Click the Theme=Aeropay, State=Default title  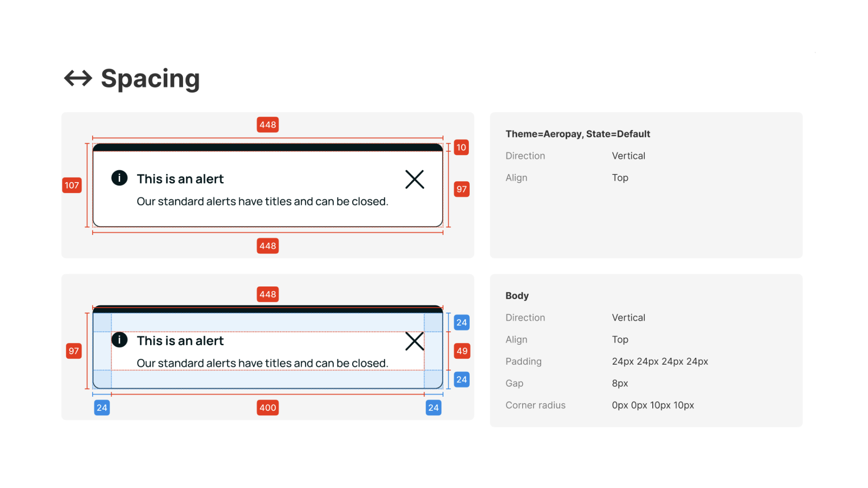coord(577,134)
